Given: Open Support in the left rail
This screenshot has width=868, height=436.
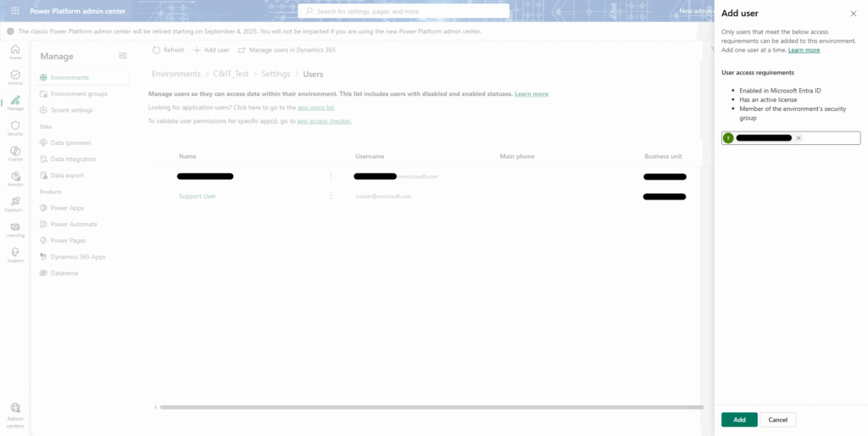Looking at the screenshot, I should click(x=15, y=254).
